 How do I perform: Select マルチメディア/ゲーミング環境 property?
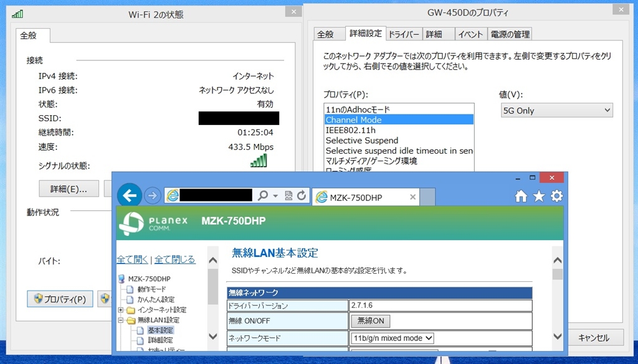point(399,161)
